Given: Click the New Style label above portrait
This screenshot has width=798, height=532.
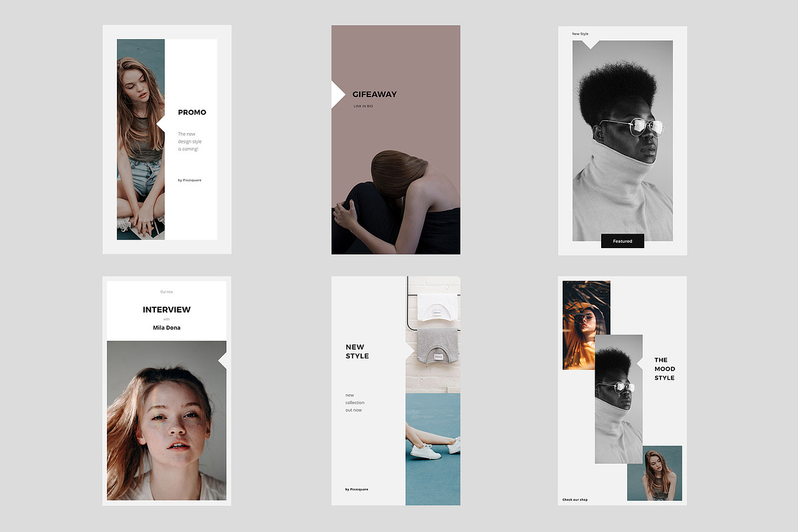Looking at the screenshot, I should click(x=580, y=34).
